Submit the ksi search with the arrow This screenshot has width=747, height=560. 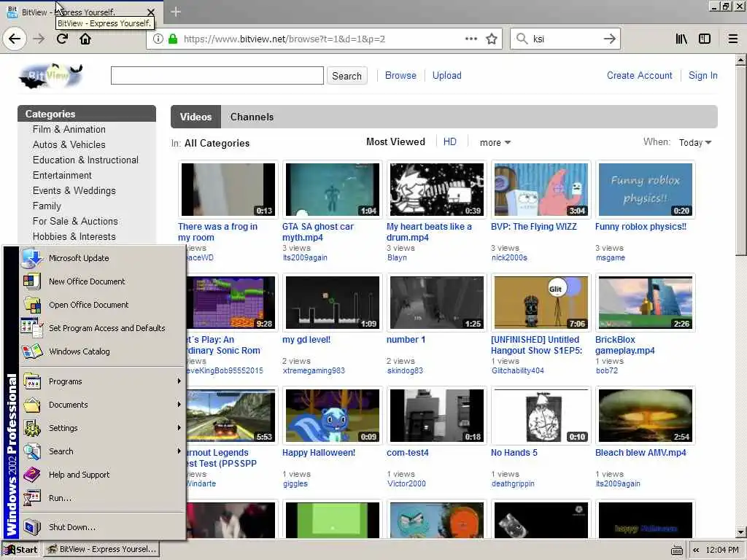coord(609,39)
